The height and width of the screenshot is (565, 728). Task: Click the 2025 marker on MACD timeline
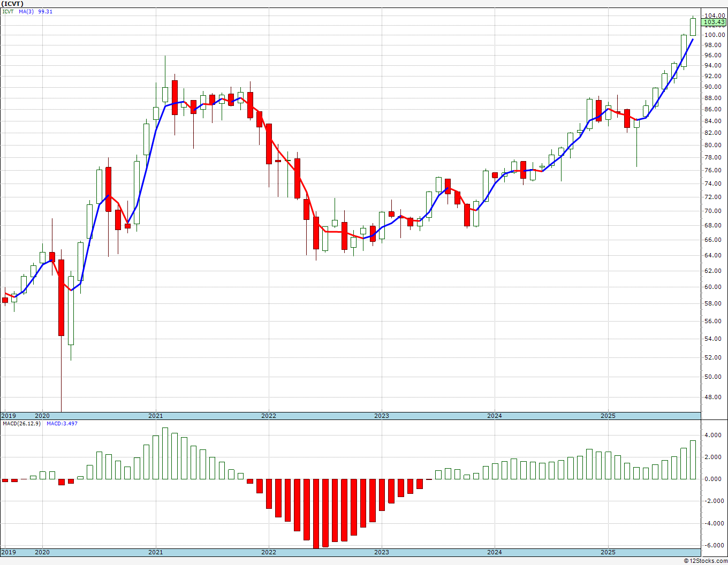click(608, 552)
